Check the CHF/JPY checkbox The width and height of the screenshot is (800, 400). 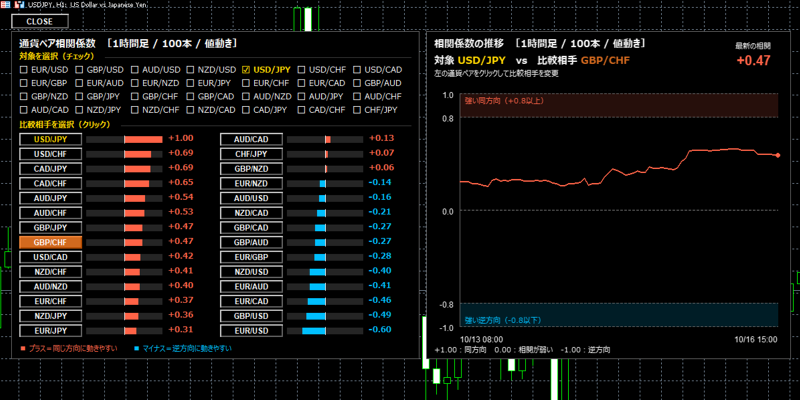coord(357,110)
